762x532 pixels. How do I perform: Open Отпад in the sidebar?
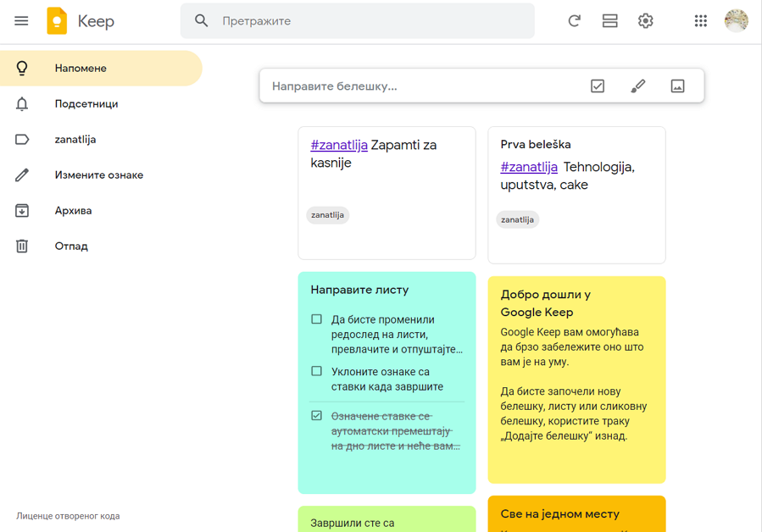[x=101, y=246]
